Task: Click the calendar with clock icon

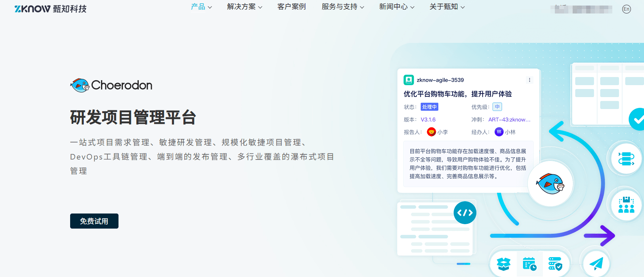Action: tap(529, 264)
